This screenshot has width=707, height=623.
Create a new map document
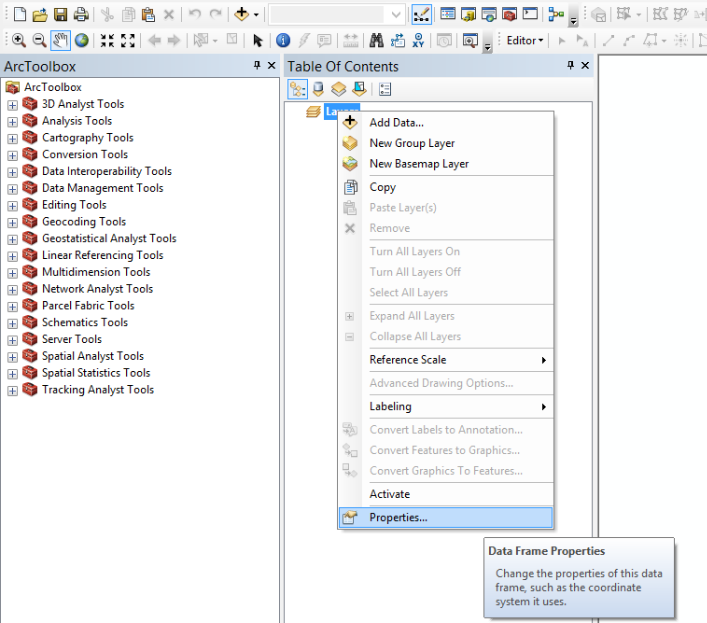(x=20, y=14)
